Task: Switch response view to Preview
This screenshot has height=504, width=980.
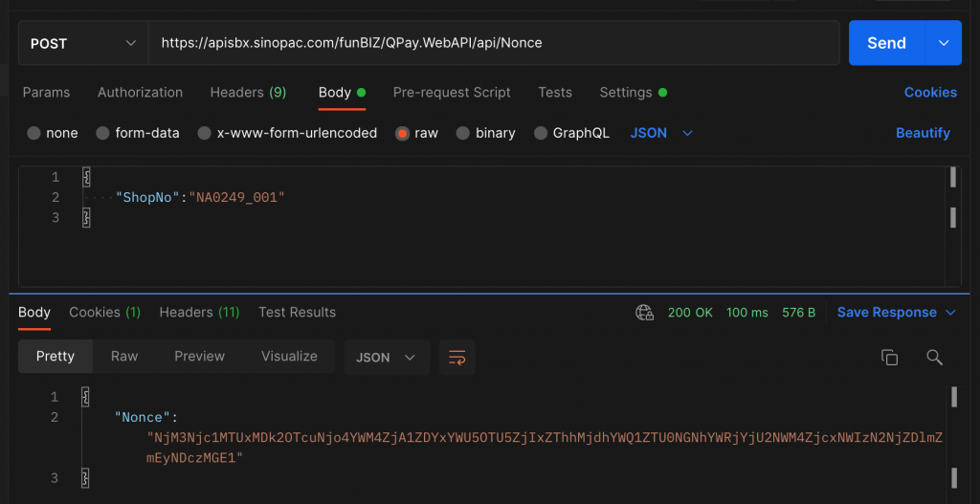Action: [x=199, y=357]
